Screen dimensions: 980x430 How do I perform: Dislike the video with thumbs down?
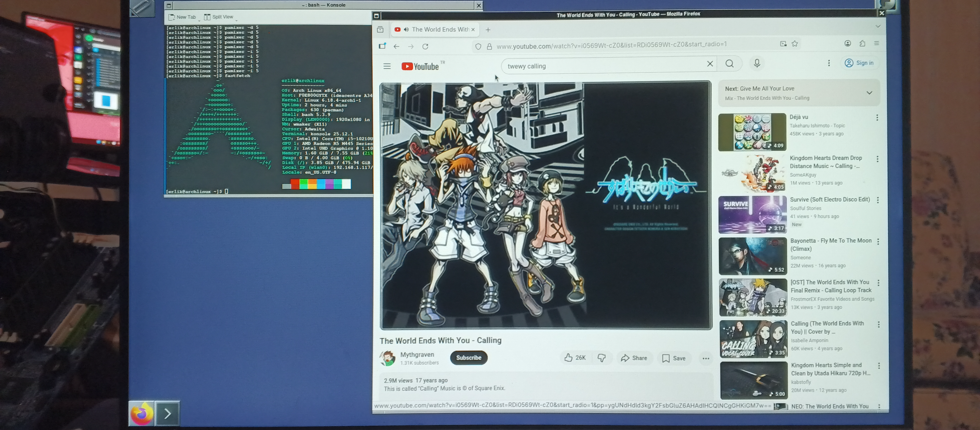[x=602, y=358]
